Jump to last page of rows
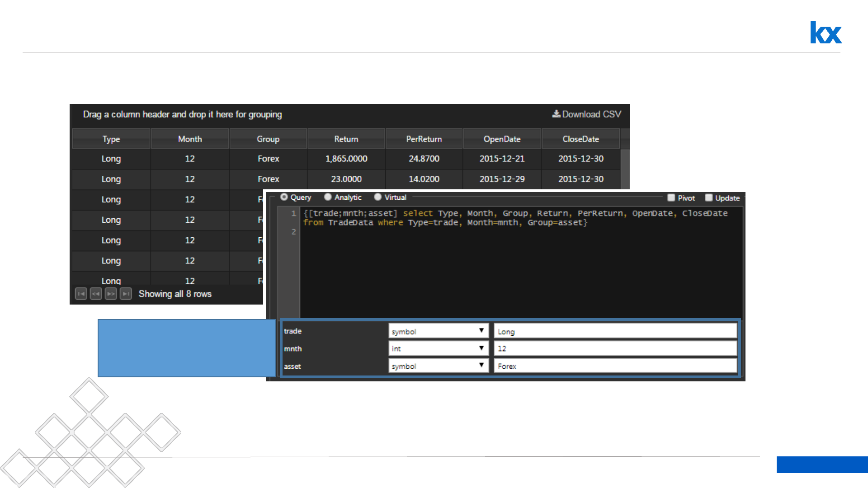 coord(126,294)
